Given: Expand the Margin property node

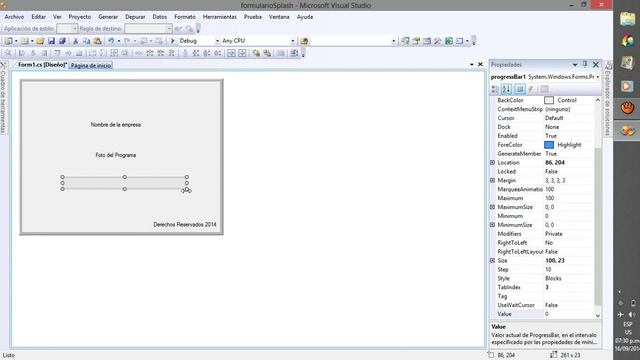Looking at the screenshot, I should pyautogui.click(x=493, y=180).
